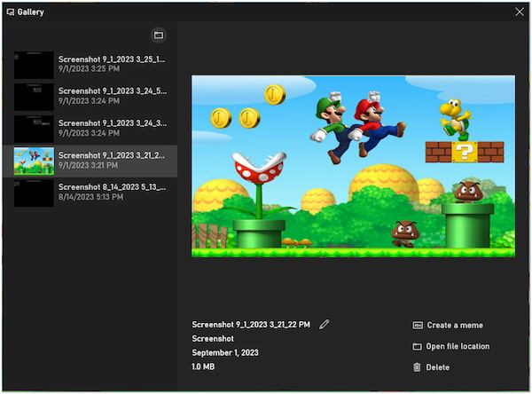Screen dimensions: 532x394
Task: Click the Create a meme label
Action: (x=455, y=326)
